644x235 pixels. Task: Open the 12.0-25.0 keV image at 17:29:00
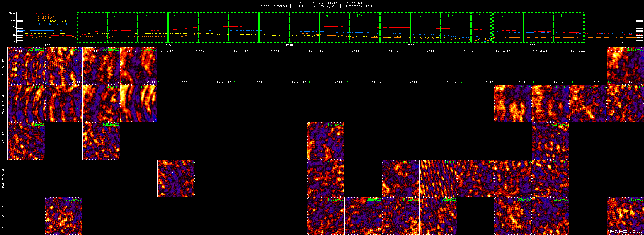pyautogui.click(x=326, y=141)
